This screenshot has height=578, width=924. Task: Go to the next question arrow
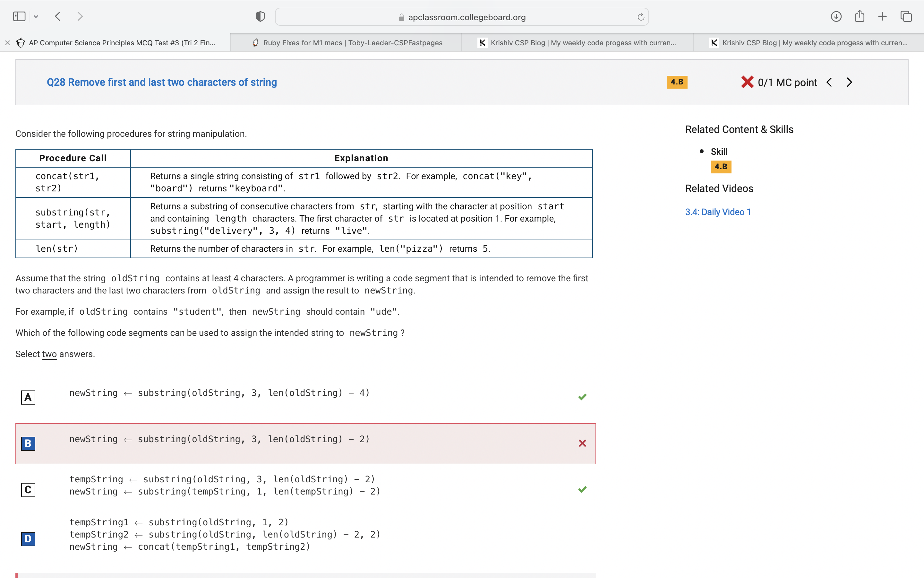(849, 82)
